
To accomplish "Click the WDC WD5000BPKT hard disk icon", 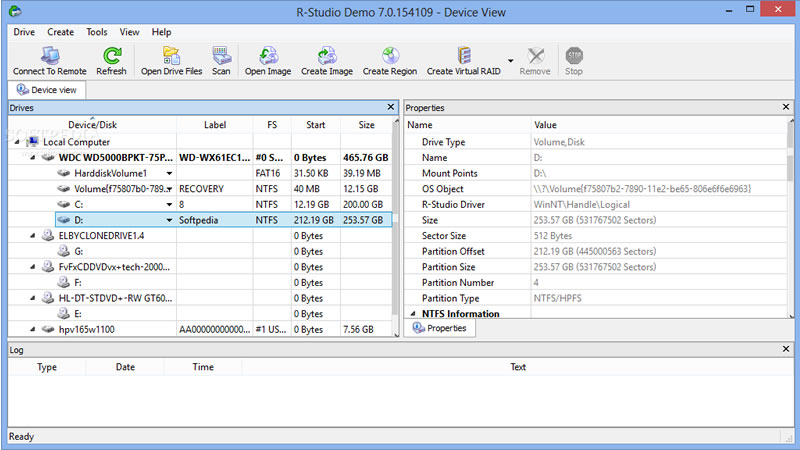I will pos(48,157).
